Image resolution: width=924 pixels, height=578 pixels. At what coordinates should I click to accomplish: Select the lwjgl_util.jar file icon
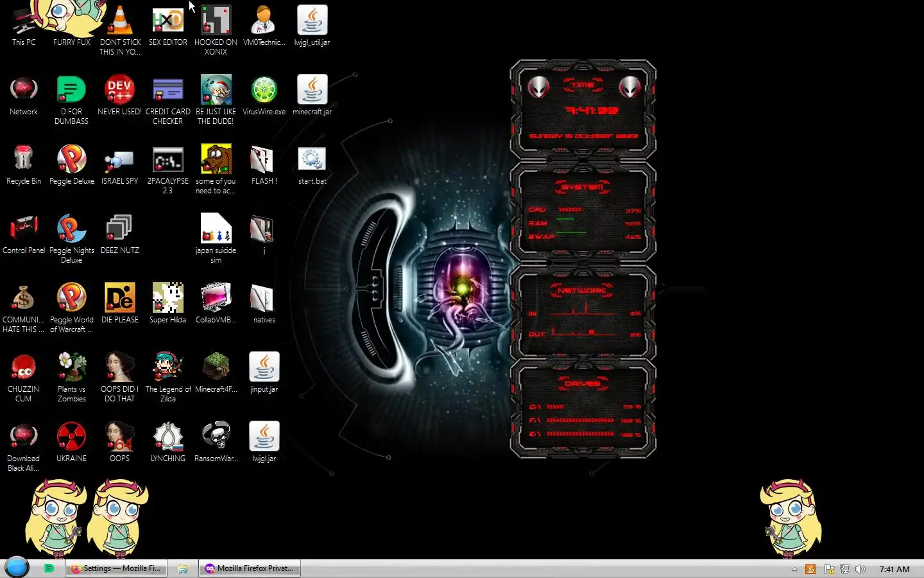[x=312, y=26]
